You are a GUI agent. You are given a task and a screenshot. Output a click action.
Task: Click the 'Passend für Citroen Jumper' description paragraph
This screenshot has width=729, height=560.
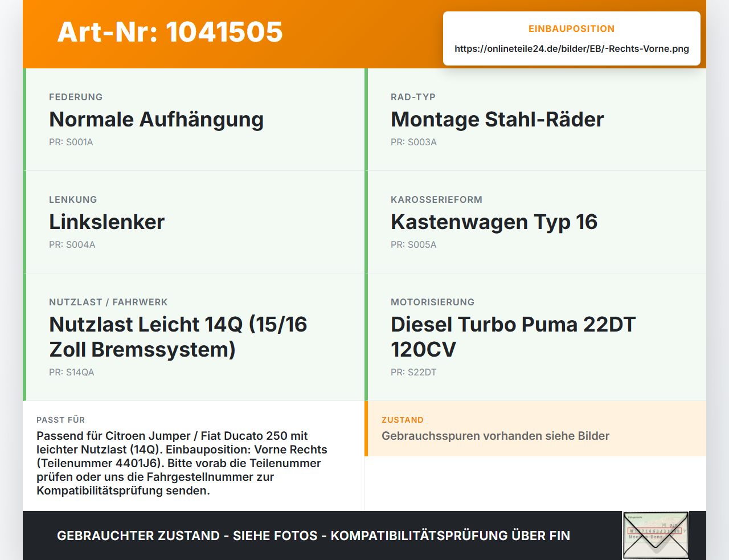(182, 463)
